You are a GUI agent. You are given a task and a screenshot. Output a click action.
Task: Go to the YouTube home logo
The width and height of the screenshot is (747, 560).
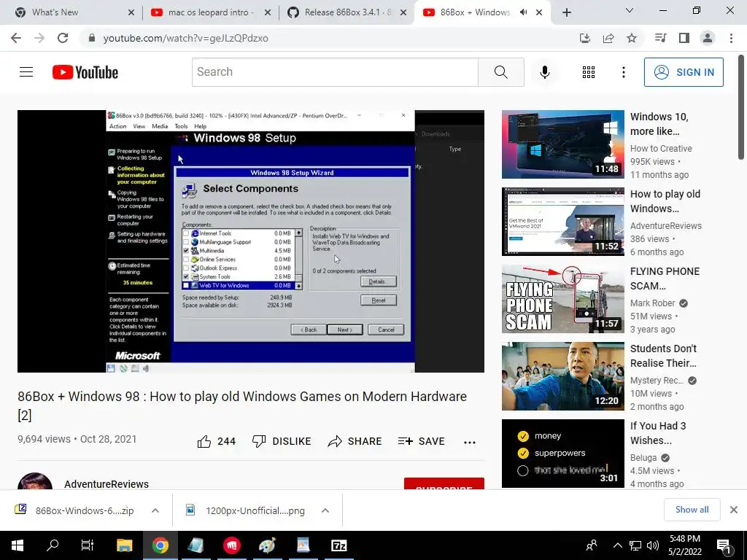click(85, 72)
